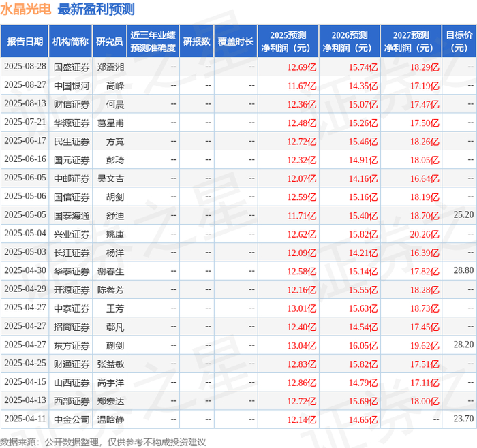
Task: Click 12.69亿 in 国盛证券 row
Action: [x=302, y=67]
